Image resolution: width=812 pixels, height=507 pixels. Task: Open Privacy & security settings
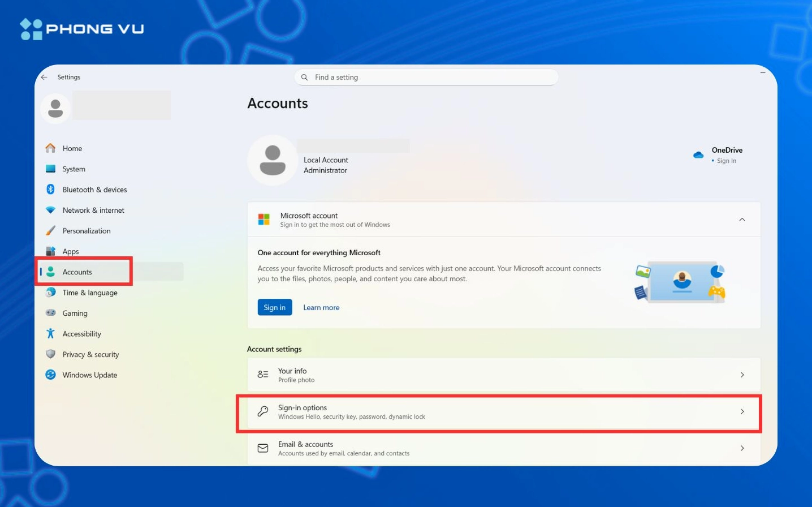click(90, 354)
